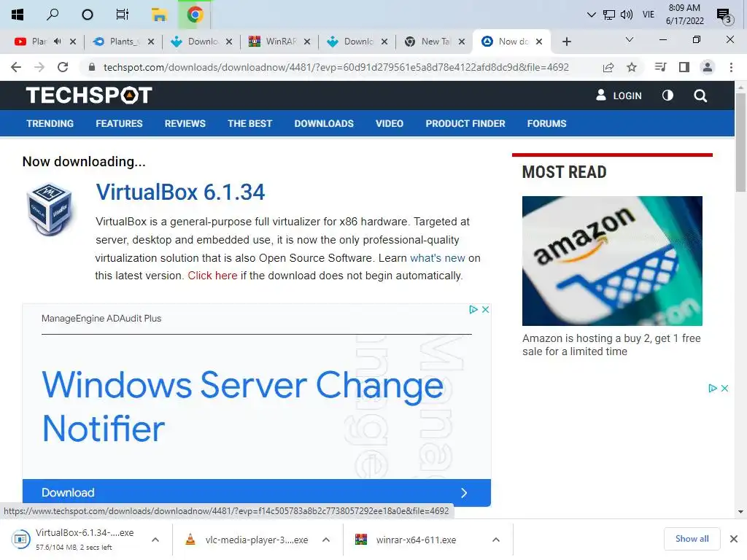Open the DOWNLOADS menu item
747x560 pixels.
(324, 123)
